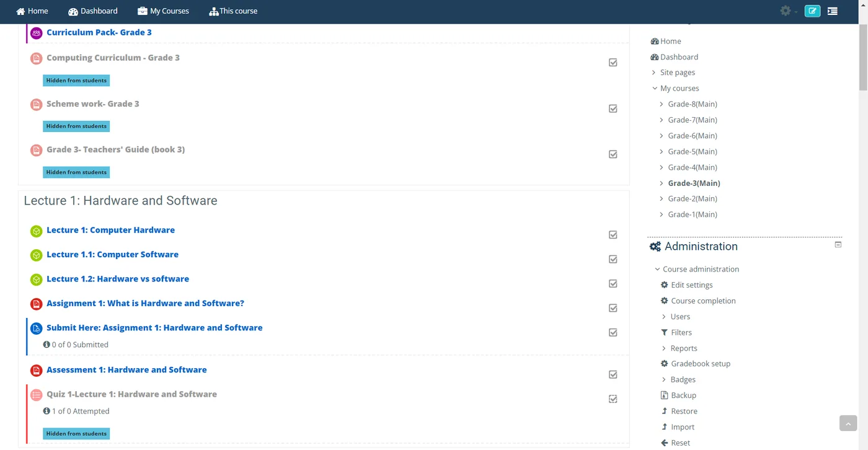Expand the Users node in Administration

click(x=665, y=317)
